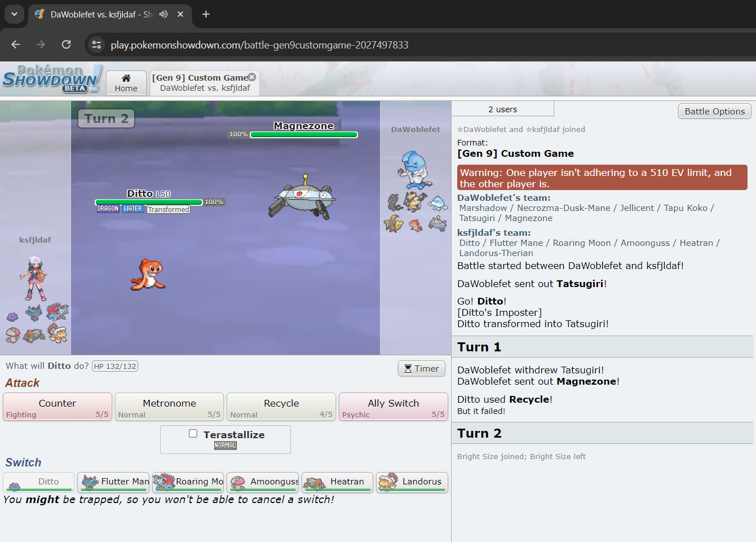Click the Magnezone icon in DaWoblefet's team
This screenshot has width=756, height=542.
(x=437, y=224)
